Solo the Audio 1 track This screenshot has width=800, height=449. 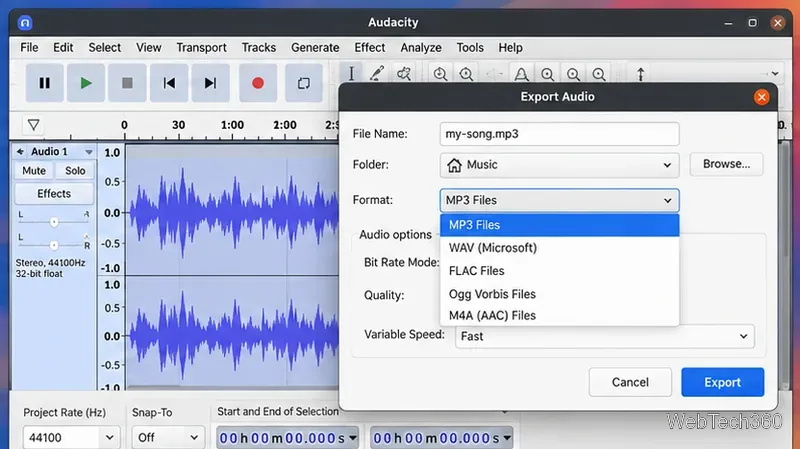75,171
